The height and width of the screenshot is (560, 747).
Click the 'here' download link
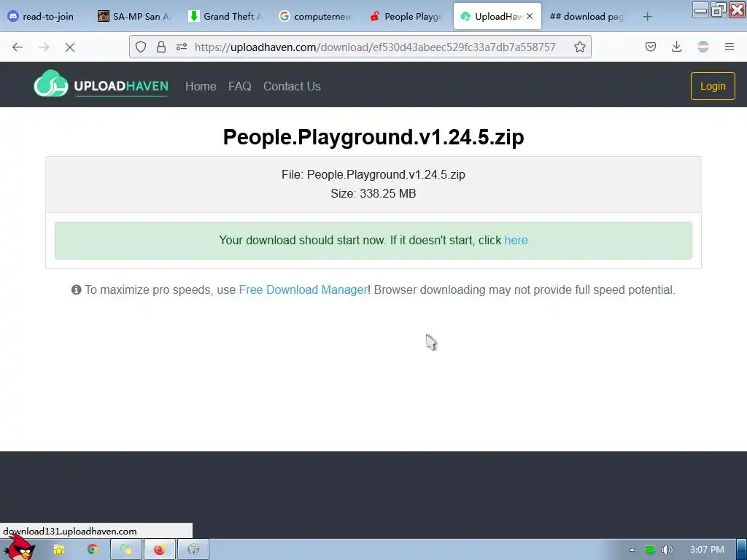516,240
